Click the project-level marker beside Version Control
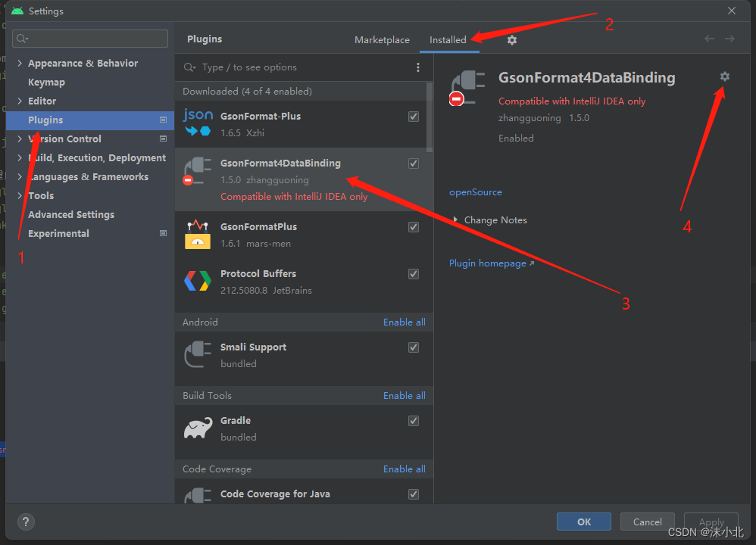Image resolution: width=756 pixels, height=545 pixels. (x=164, y=139)
